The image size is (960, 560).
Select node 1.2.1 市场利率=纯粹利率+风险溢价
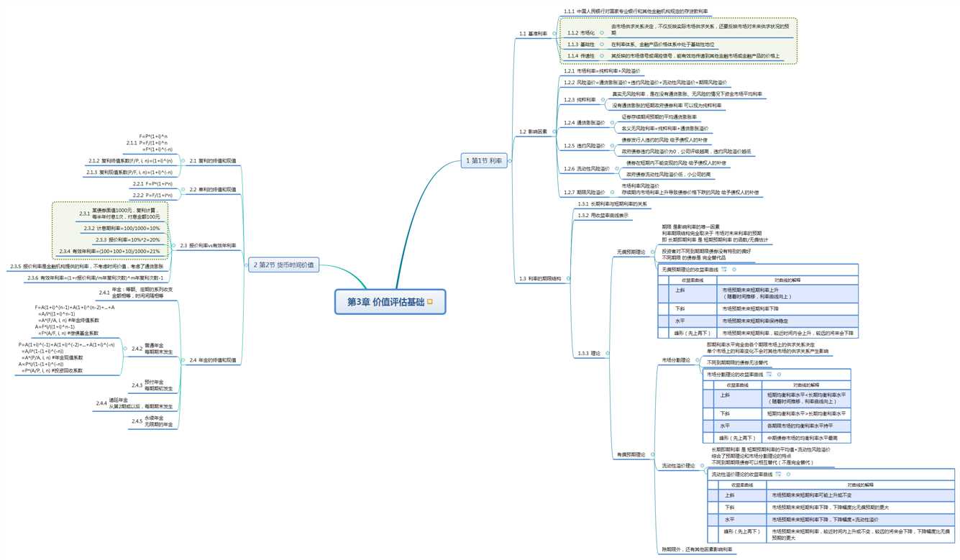coord(603,70)
